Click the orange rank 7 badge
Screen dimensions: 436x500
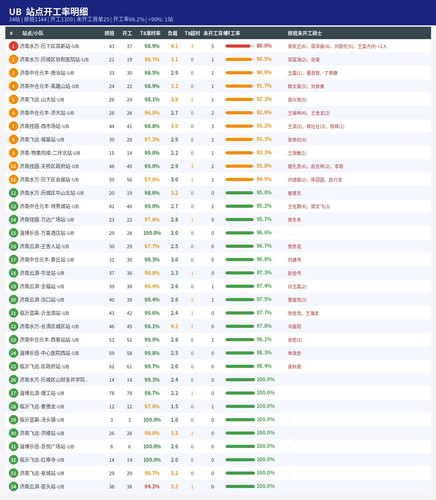[x=13, y=126]
